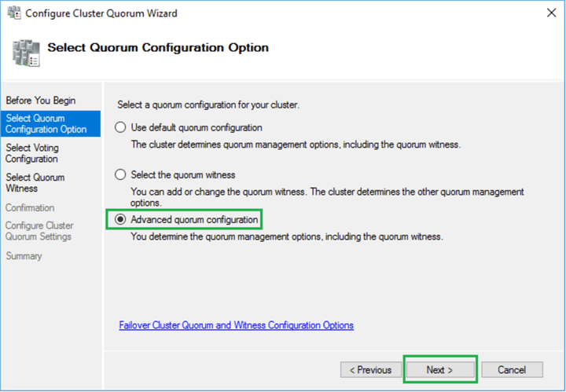Click the Summary step in sidebar
The width and height of the screenshot is (566, 392).
coord(24,256)
